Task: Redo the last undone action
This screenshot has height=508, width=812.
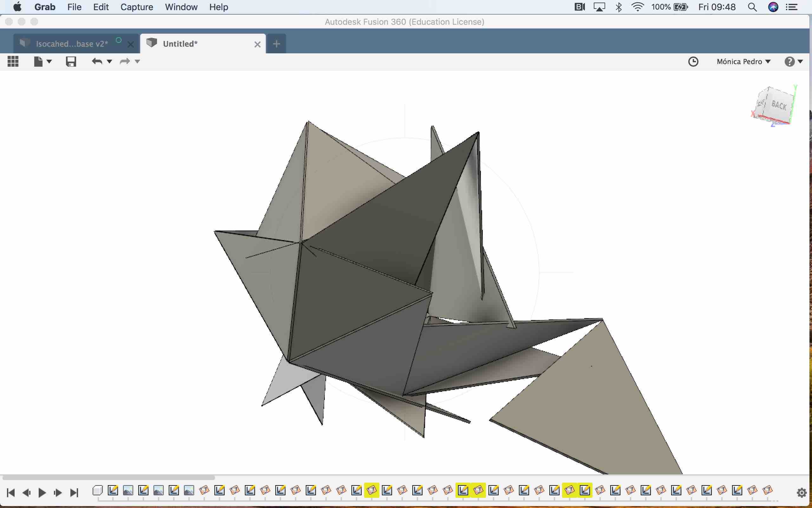Action: (x=125, y=61)
